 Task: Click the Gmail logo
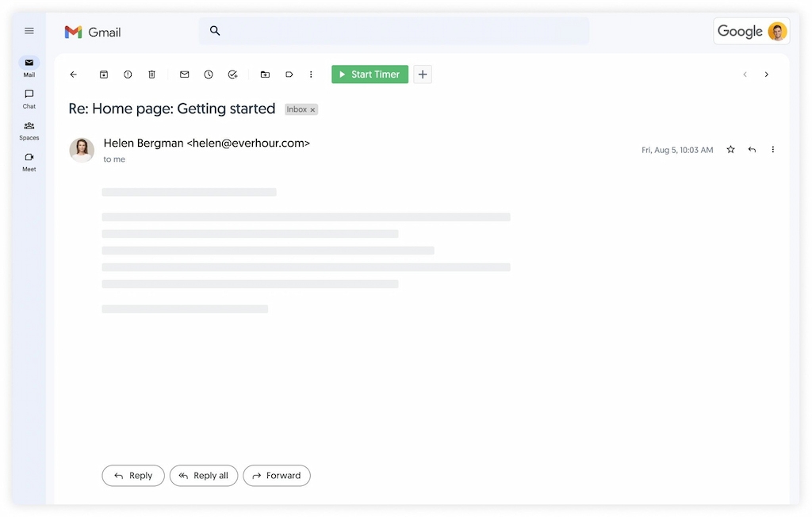(x=93, y=33)
